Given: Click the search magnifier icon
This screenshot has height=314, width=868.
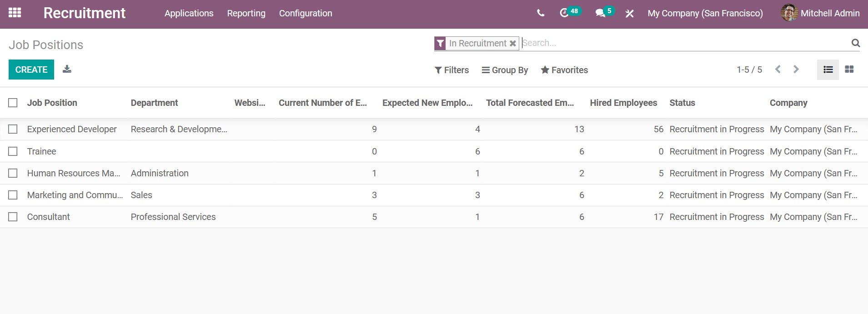Looking at the screenshot, I should click(x=855, y=43).
